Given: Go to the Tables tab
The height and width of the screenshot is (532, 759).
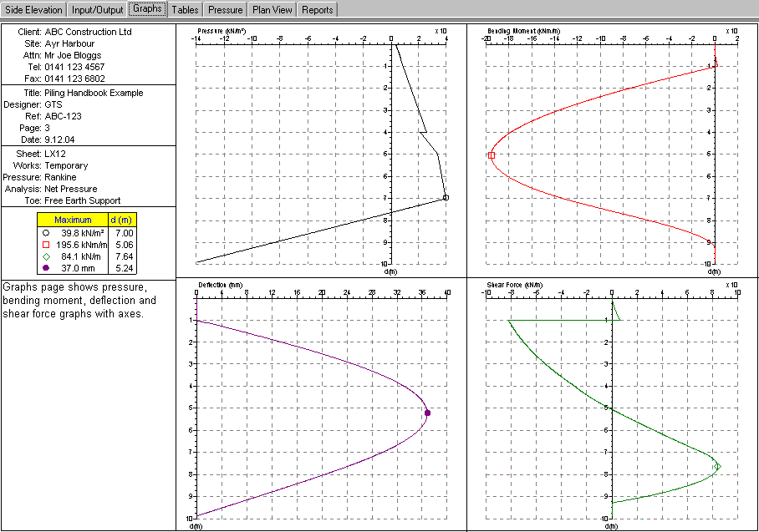Looking at the screenshot, I should 186,10.
